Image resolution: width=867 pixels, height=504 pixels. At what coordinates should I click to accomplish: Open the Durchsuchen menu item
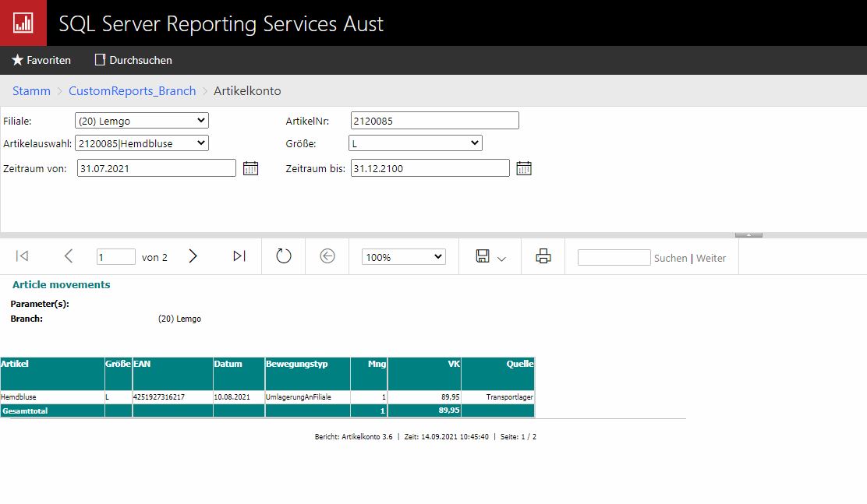pyautogui.click(x=133, y=60)
